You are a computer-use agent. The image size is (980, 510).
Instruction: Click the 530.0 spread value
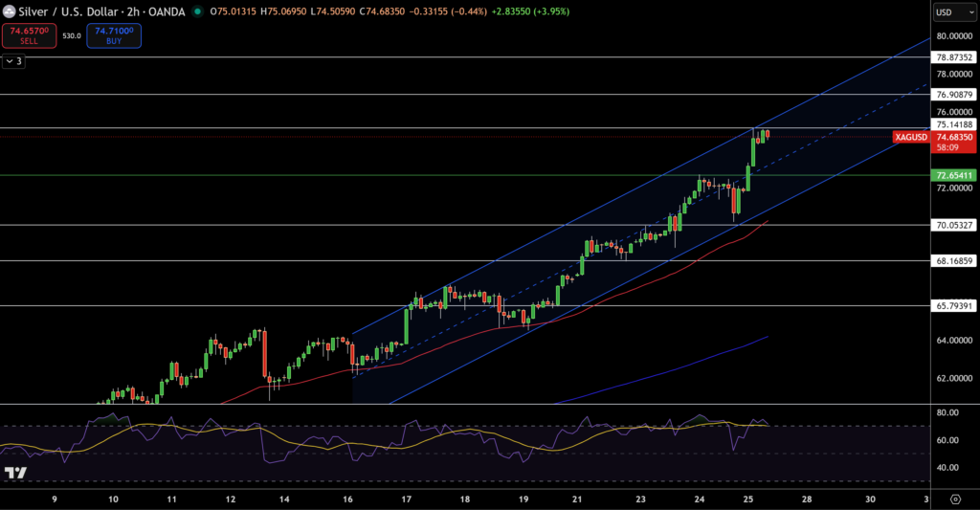pos(72,35)
